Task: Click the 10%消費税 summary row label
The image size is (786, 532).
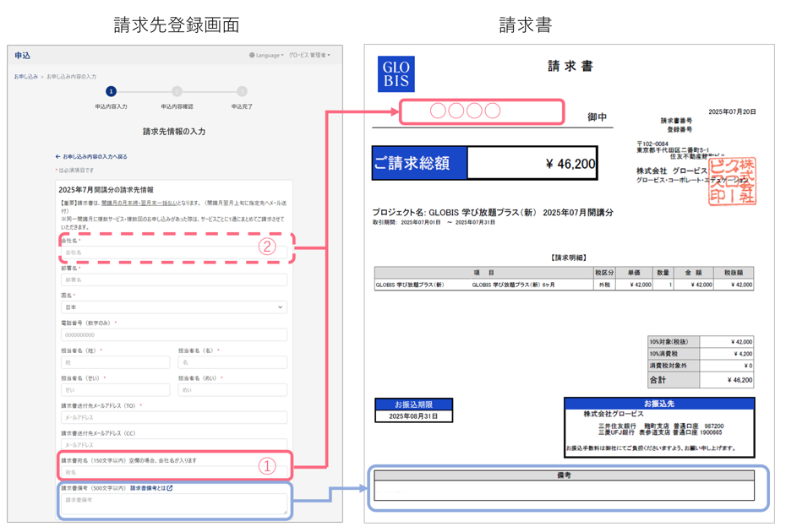Action: 674,354
